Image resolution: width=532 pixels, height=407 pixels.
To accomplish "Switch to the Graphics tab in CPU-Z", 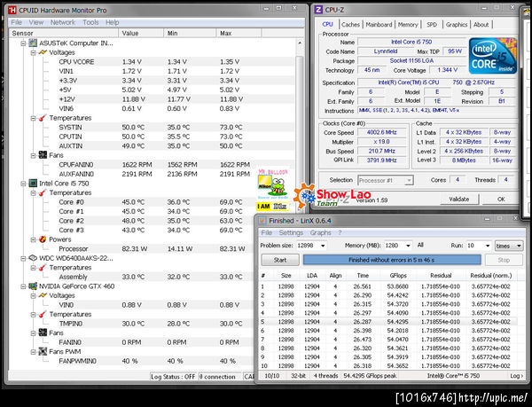I will [457, 25].
